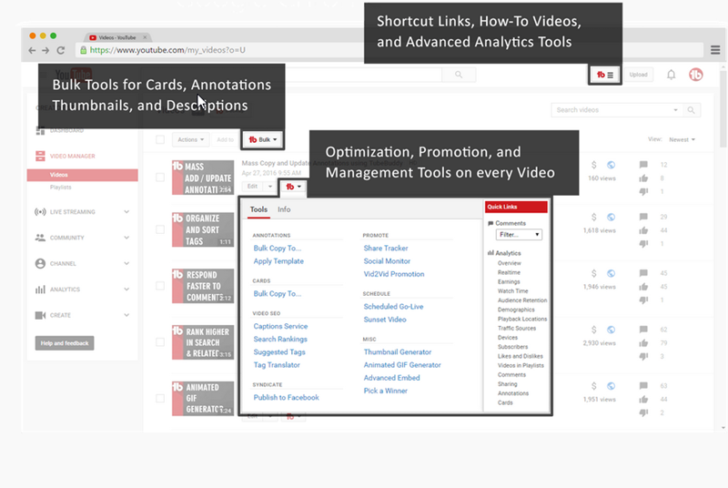The width and height of the screenshot is (728, 488).
Task: Click the browser reload icon
Action: click(x=61, y=50)
